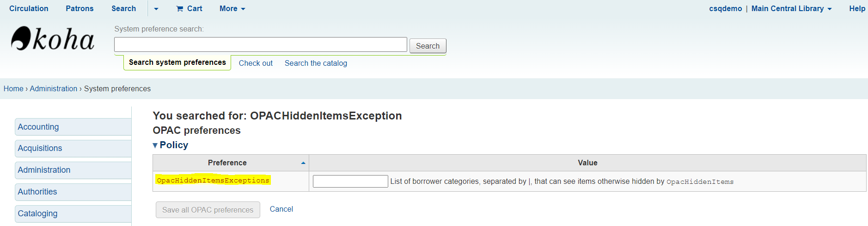Go to Administration breadcrumb link
This screenshot has height=226, width=868.
coord(54,88)
